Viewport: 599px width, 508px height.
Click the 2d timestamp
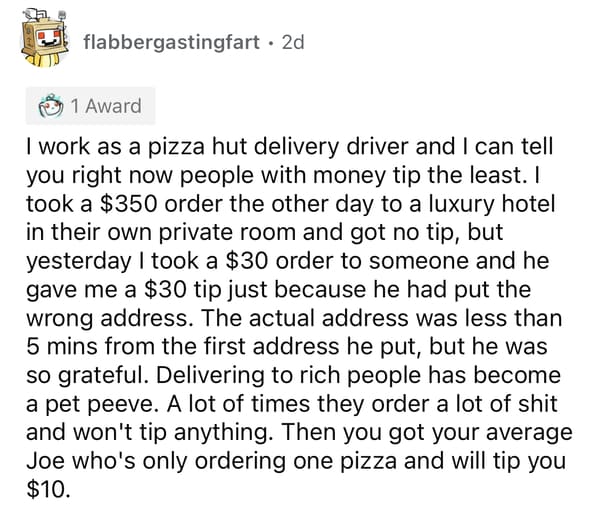(293, 42)
